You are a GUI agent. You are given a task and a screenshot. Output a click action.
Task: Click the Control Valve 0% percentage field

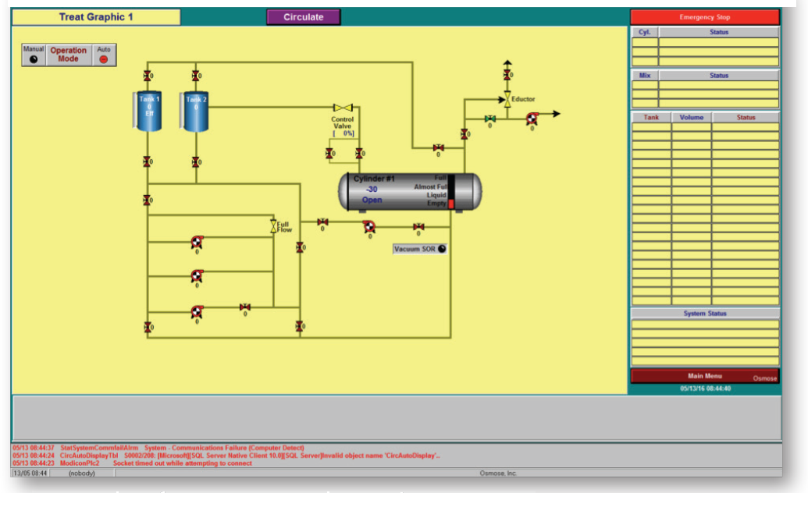coord(343,133)
